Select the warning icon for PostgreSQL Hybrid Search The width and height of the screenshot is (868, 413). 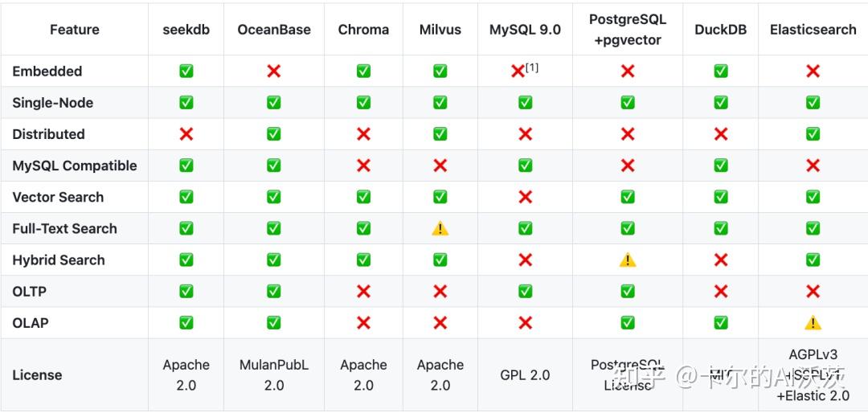(628, 260)
